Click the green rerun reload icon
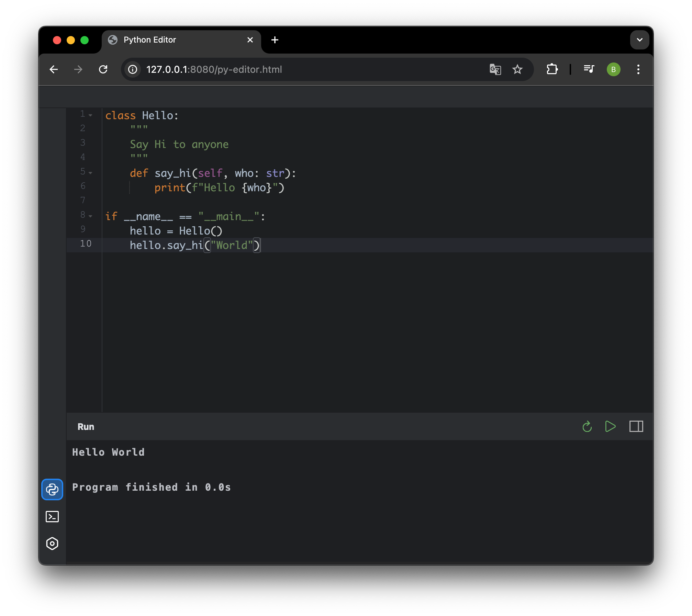692x616 pixels. [x=587, y=426]
